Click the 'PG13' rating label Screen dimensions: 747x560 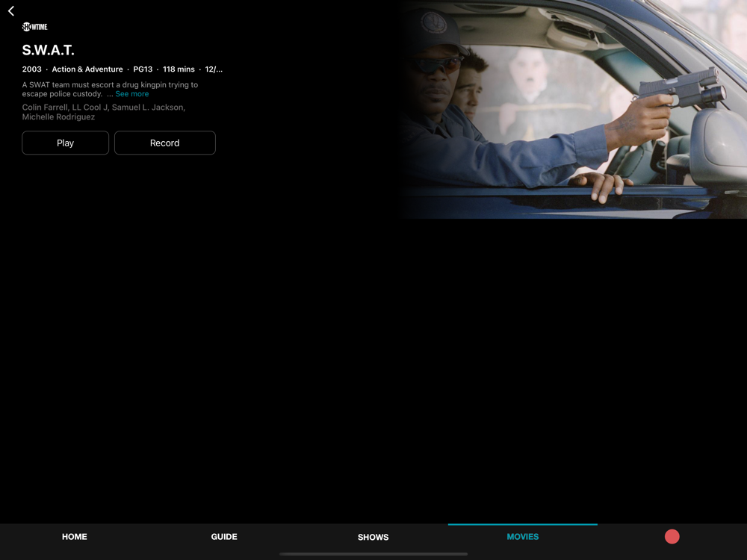[x=143, y=69]
